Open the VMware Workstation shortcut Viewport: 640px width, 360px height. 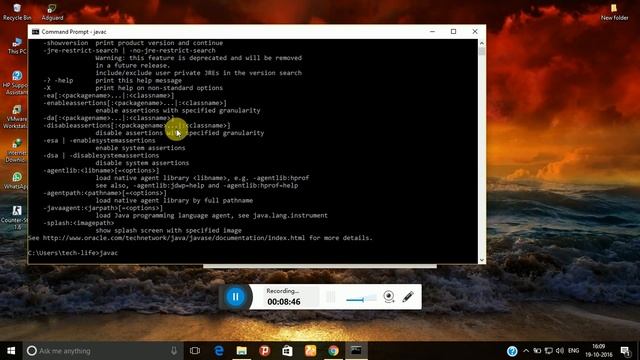15,116
